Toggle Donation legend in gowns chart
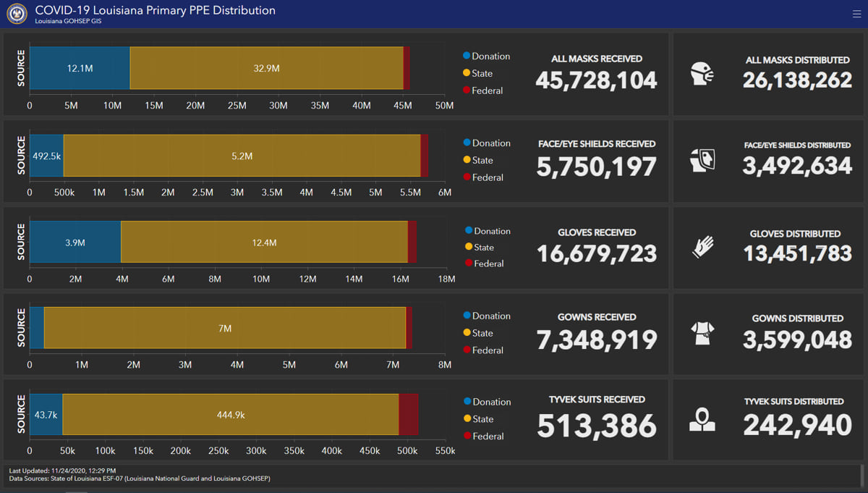The image size is (868, 493). tap(487, 316)
